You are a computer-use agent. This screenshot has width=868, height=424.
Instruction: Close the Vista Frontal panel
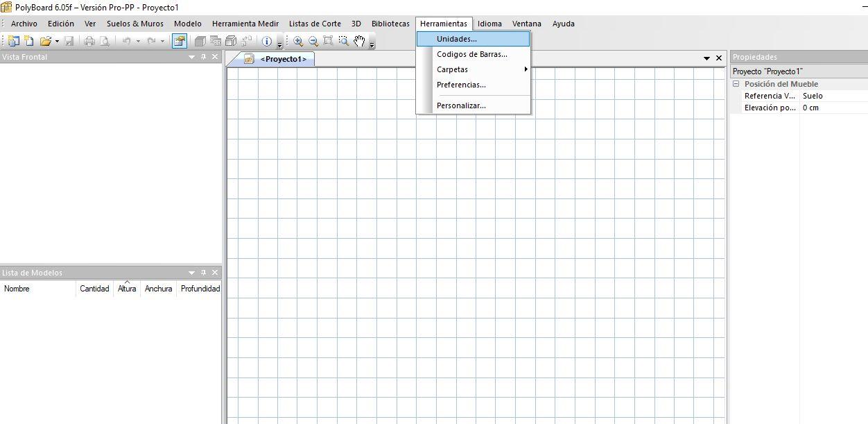coord(215,57)
